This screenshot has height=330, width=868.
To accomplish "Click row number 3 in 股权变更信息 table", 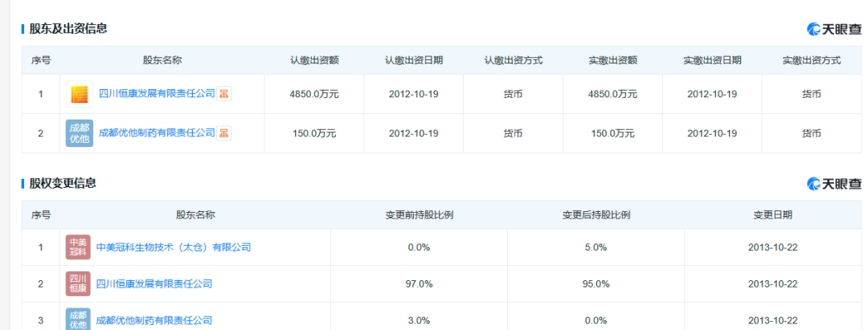I will [40, 320].
